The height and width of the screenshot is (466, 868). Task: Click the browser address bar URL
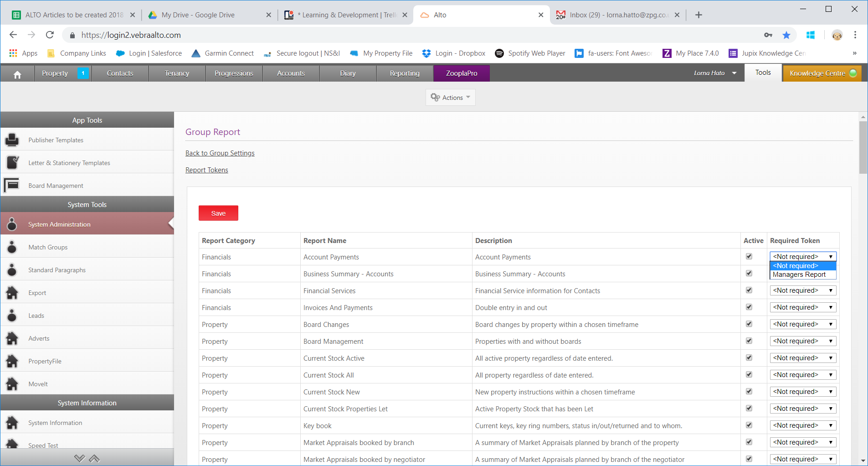[x=131, y=35]
